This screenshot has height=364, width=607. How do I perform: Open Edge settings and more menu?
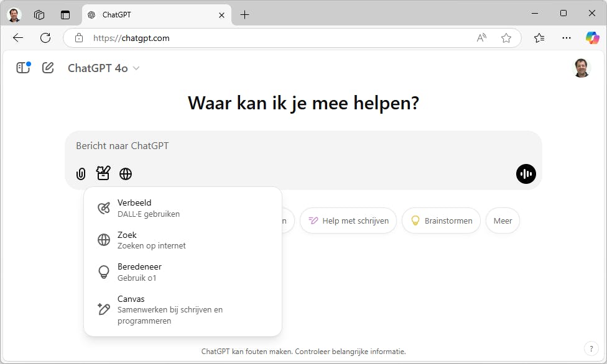coord(566,38)
